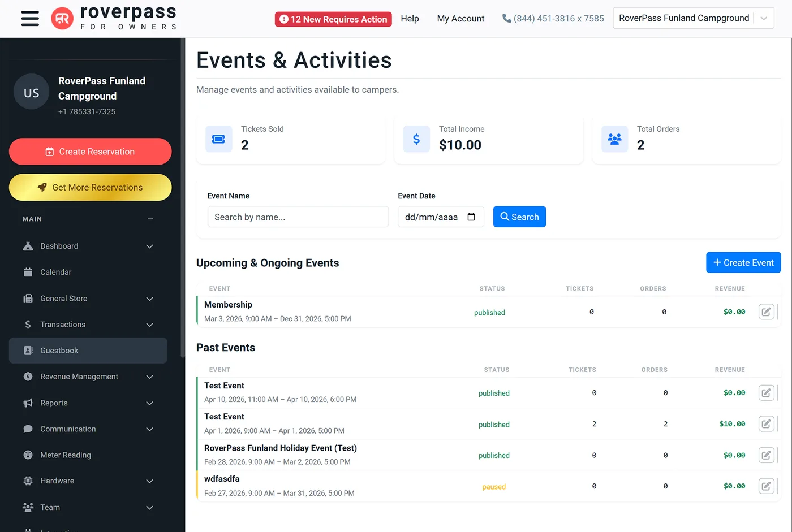Click the Create Reservation button
The image size is (792, 532).
click(x=91, y=152)
